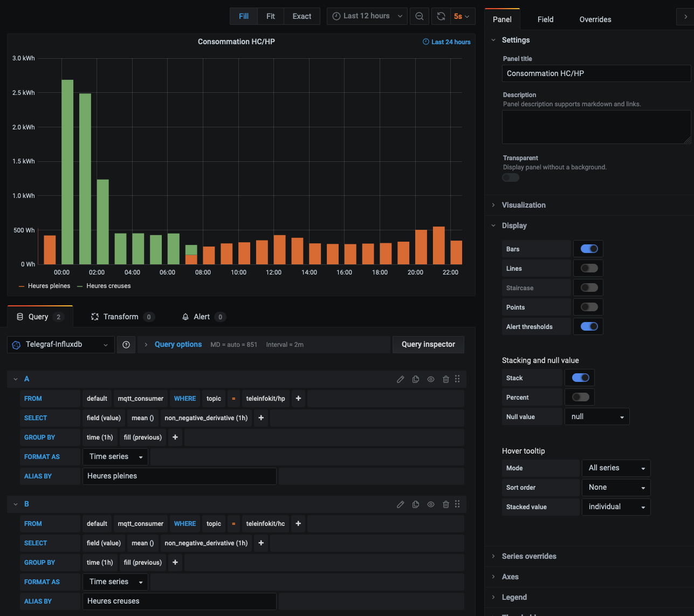Hide query A with the eye icon
Screen dimensions: 694x616
[431, 379]
